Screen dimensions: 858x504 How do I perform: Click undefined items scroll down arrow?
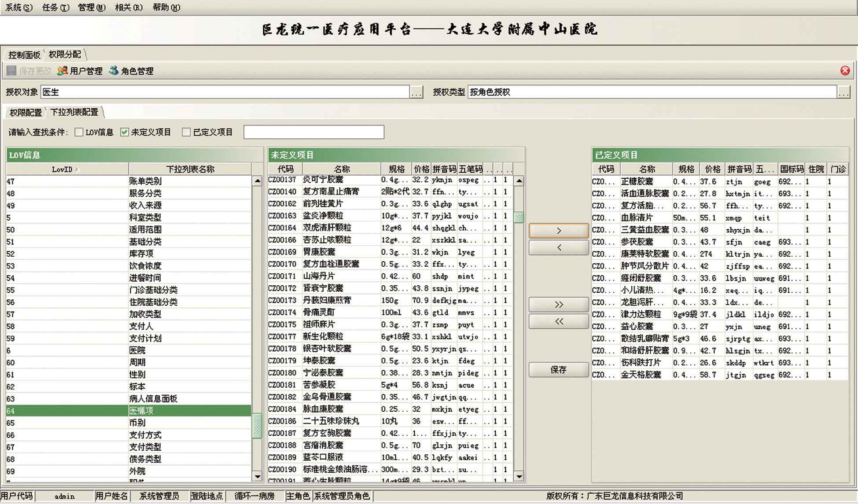(519, 476)
